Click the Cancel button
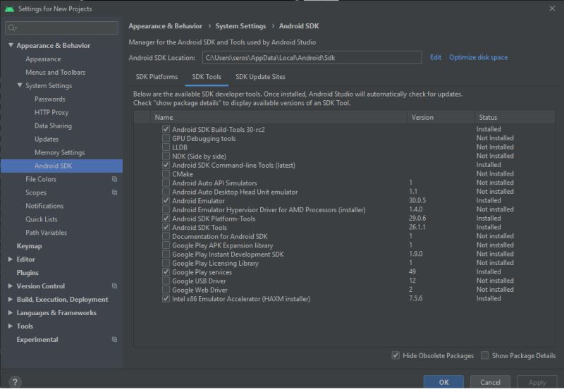564x392 pixels. pos(490,382)
